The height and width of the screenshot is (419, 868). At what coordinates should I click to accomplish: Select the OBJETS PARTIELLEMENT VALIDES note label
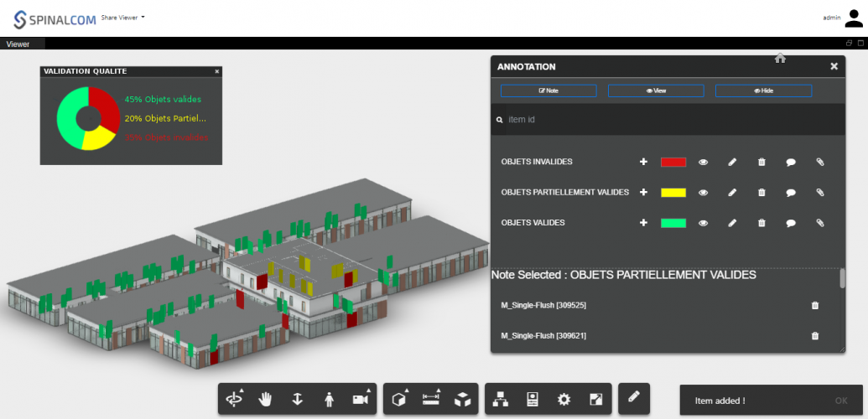564,192
